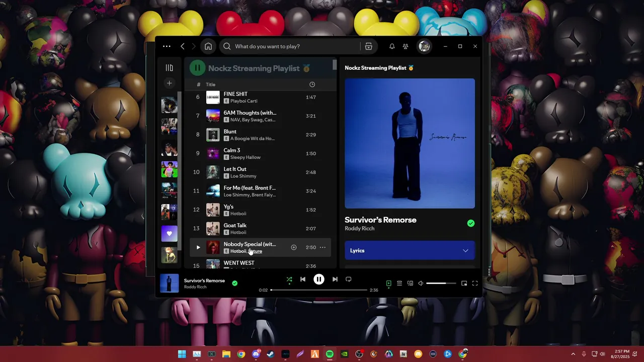Seek on the playback progress bar
644x362 pixels.
coord(318,290)
